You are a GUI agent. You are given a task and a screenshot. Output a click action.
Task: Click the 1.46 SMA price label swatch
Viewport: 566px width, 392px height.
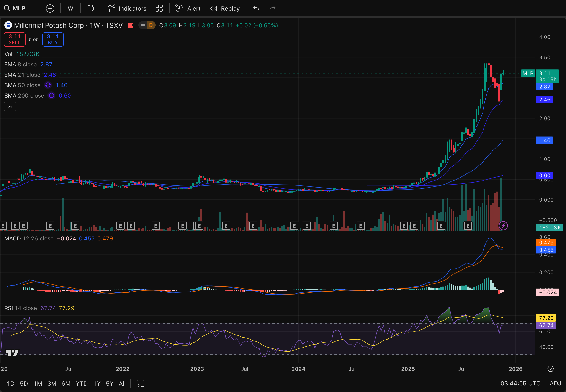(x=544, y=140)
